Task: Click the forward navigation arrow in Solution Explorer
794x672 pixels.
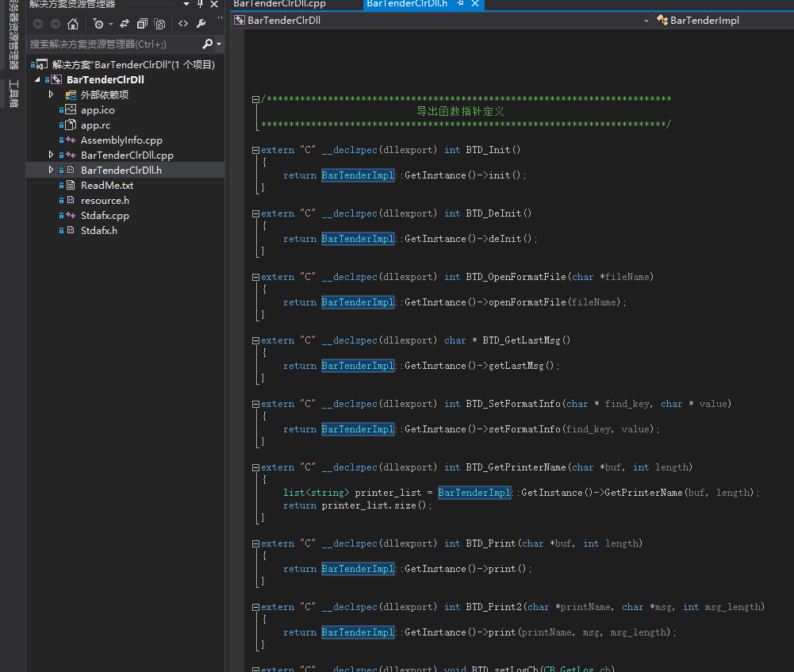Action: (x=55, y=24)
